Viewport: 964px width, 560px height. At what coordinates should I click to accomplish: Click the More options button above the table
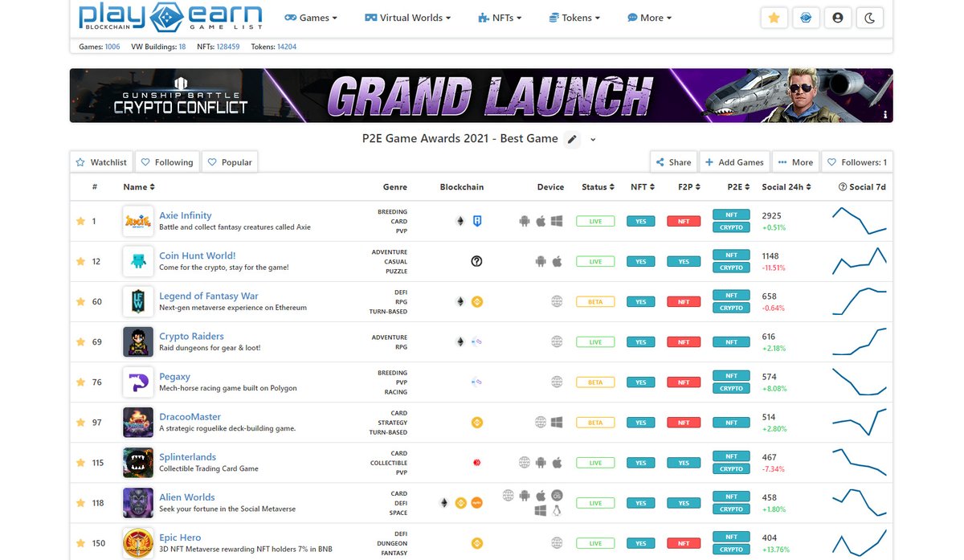[795, 162]
